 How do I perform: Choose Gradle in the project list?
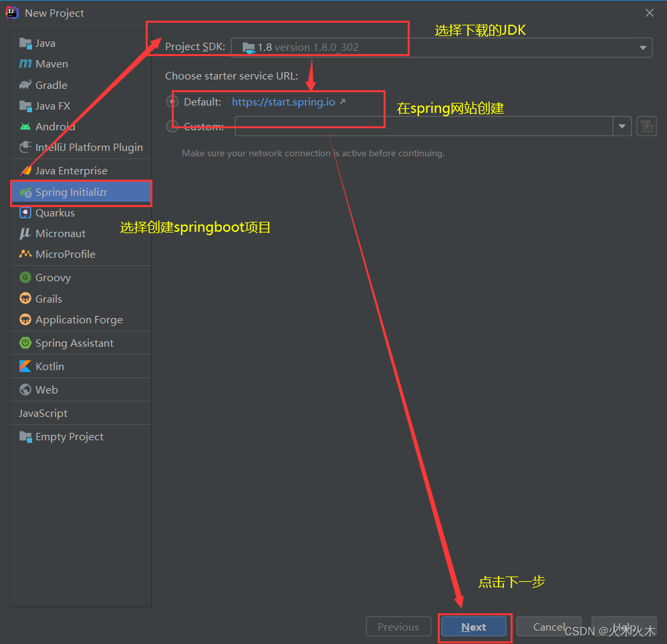[x=51, y=85]
